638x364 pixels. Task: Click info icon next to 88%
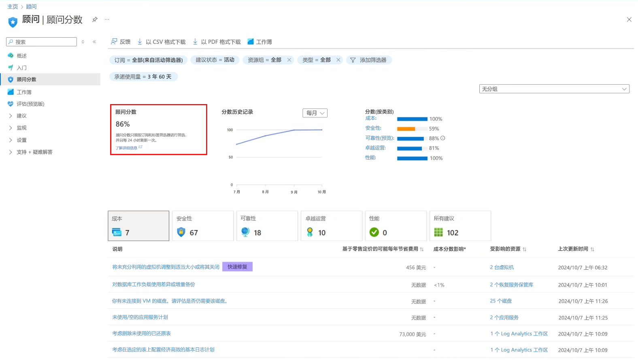[x=443, y=138]
